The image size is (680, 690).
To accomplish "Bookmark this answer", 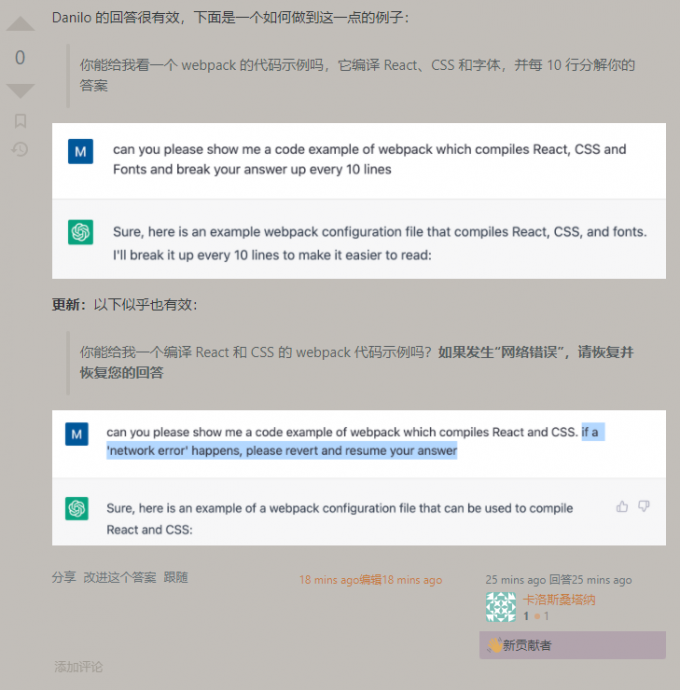I will click(20, 121).
